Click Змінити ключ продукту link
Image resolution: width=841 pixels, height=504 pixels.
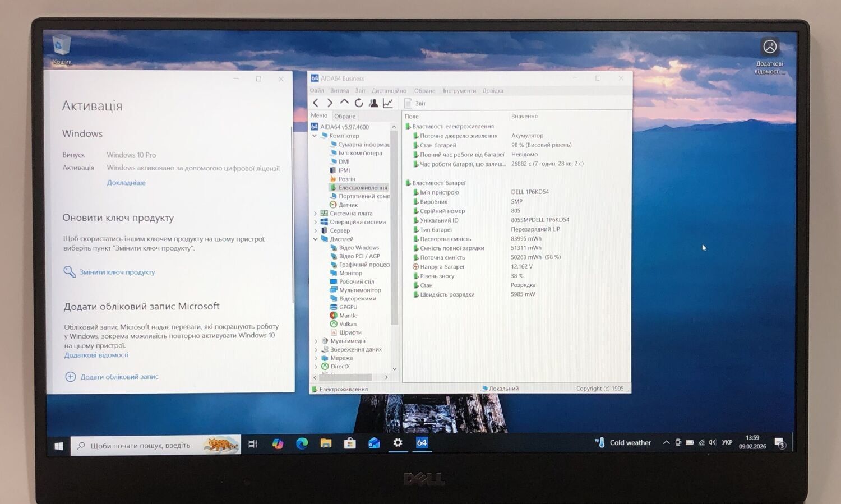pos(117,272)
